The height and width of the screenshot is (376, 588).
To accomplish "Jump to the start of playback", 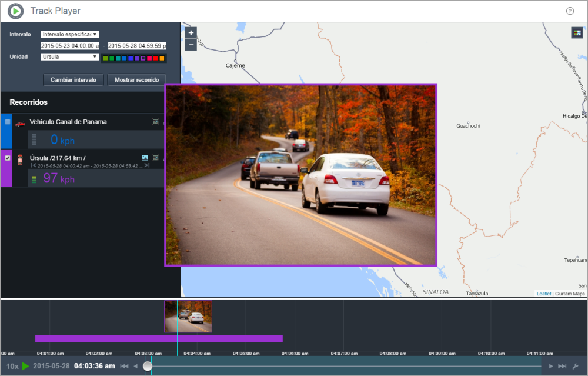I will click(x=124, y=366).
